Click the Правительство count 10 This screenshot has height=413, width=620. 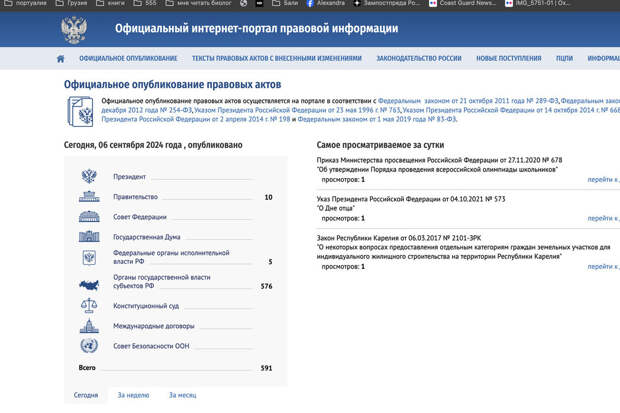(x=268, y=197)
